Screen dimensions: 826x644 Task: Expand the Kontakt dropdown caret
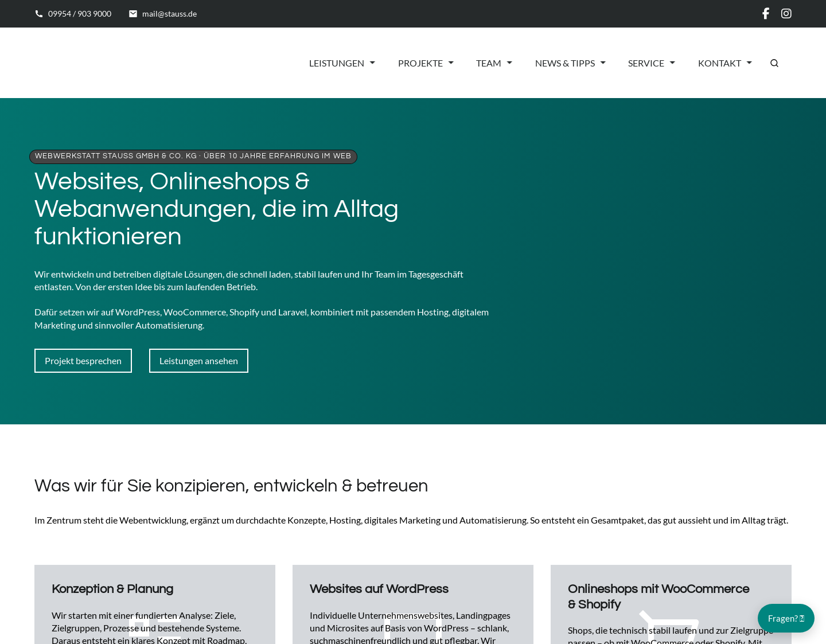(x=749, y=63)
